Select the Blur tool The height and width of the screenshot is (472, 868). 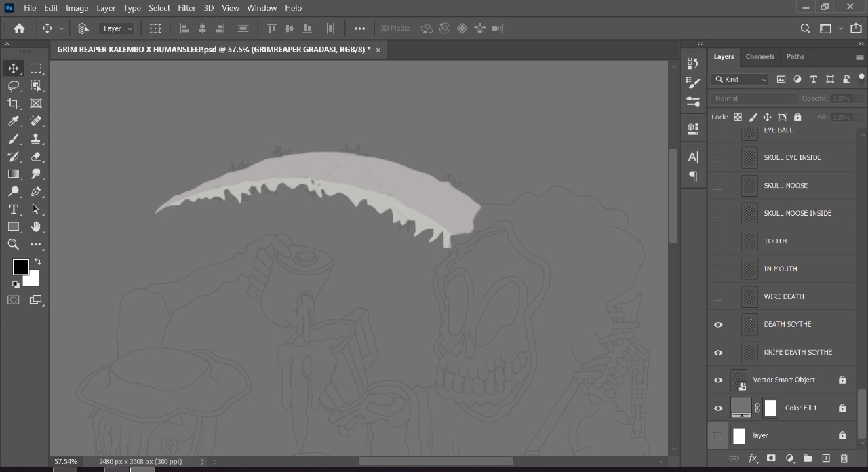pyautogui.click(x=36, y=174)
